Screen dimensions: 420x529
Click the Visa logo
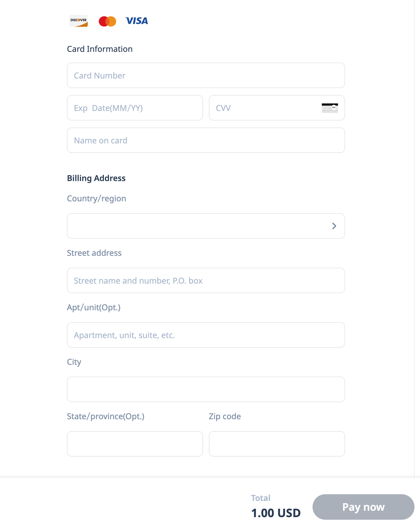tap(136, 21)
